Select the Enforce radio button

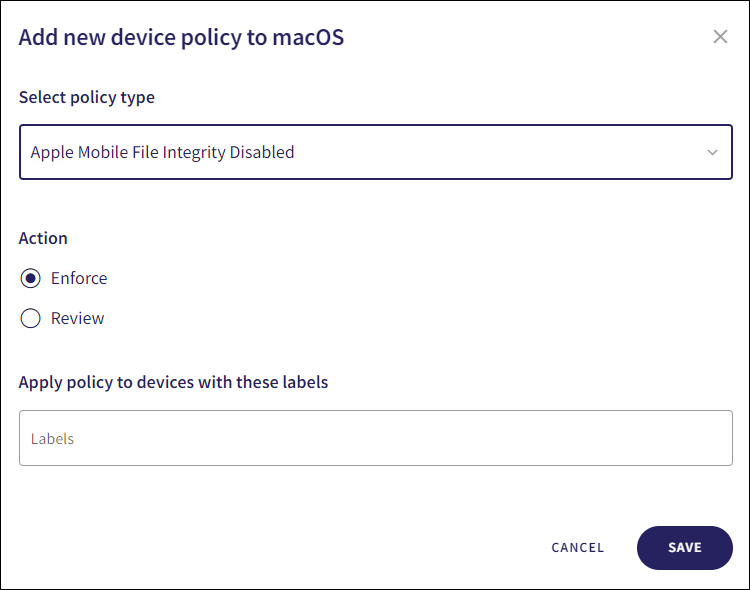coord(31,278)
